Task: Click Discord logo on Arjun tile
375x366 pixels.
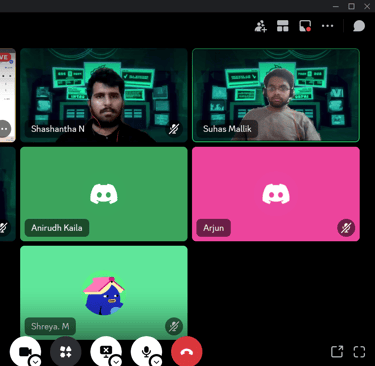Action: pyautogui.click(x=276, y=194)
